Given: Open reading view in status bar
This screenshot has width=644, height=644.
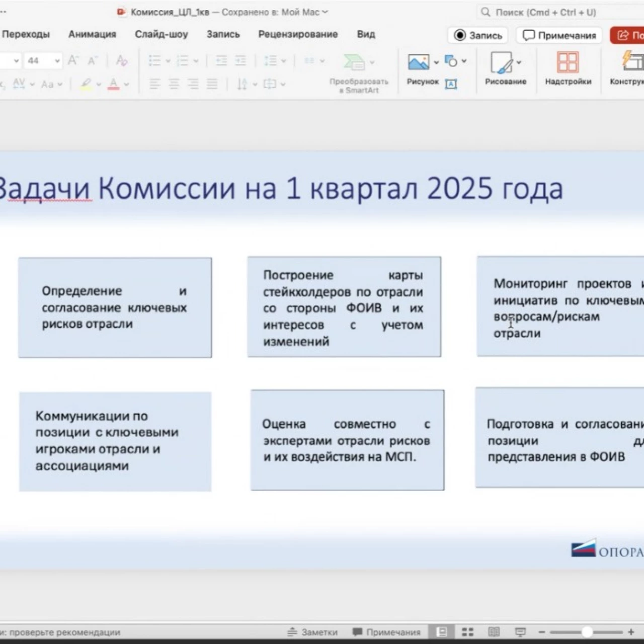Looking at the screenshot, I should coord(494,632).
